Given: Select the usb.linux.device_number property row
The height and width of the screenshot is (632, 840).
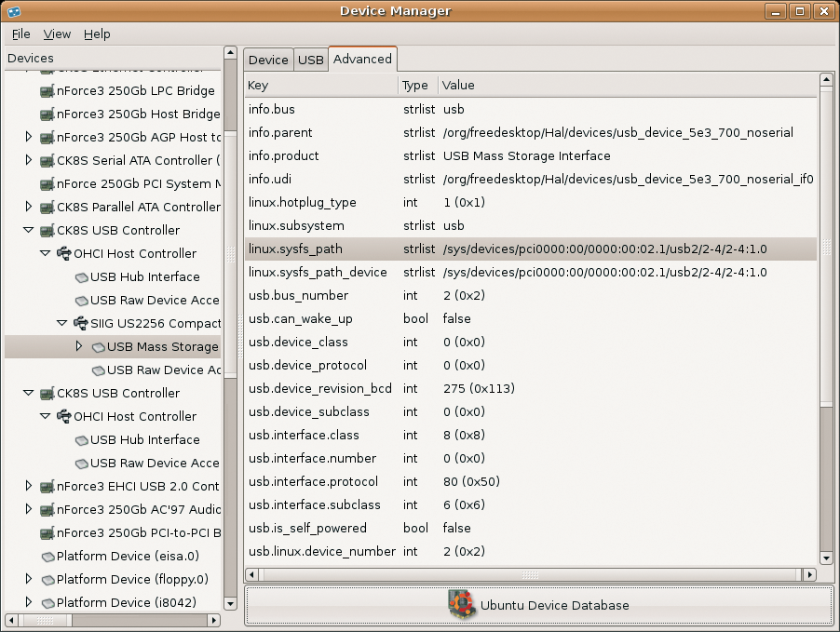Looking at the screenshot, I should click(531, 552).
